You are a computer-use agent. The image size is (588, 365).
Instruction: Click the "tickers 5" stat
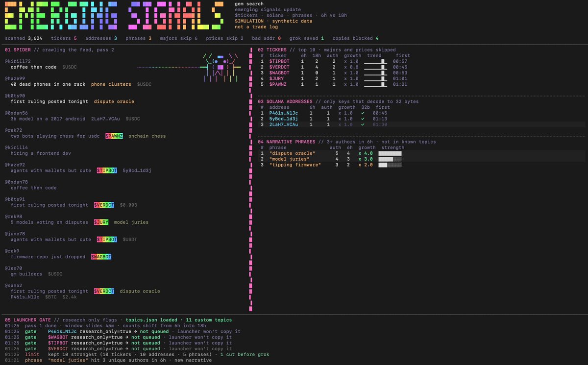[65, 38]
